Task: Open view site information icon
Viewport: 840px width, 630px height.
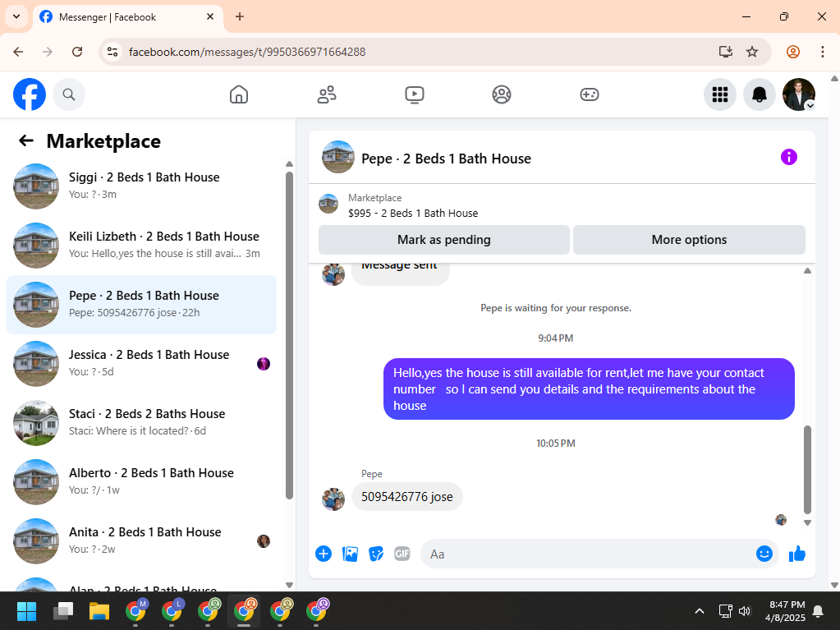Action: (x=112, y=52)
